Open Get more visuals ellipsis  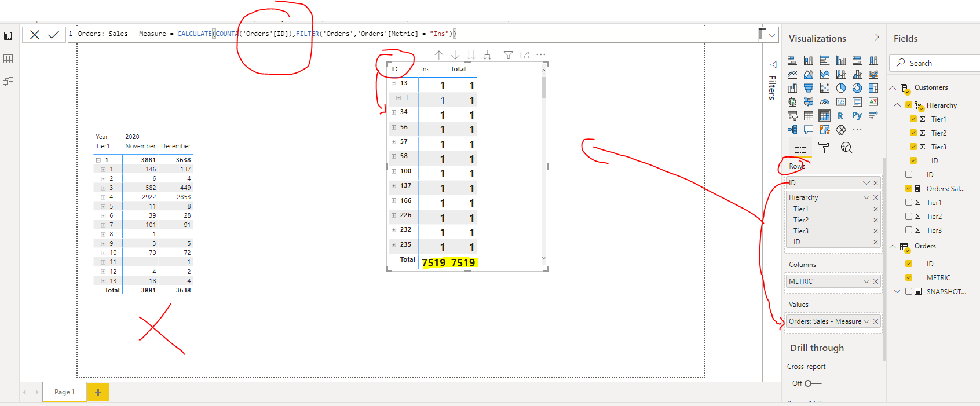click(x=857, y=130)
